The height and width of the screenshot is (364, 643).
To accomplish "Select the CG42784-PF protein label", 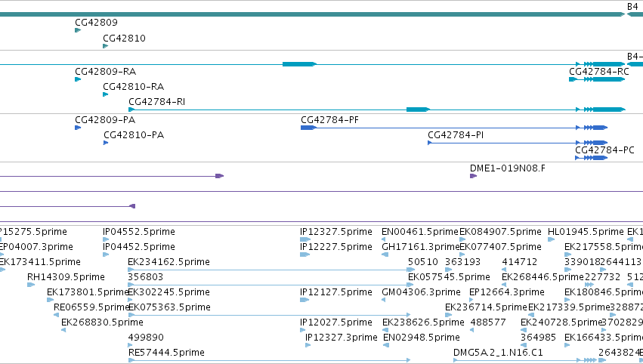I will [x=329, y=119].
